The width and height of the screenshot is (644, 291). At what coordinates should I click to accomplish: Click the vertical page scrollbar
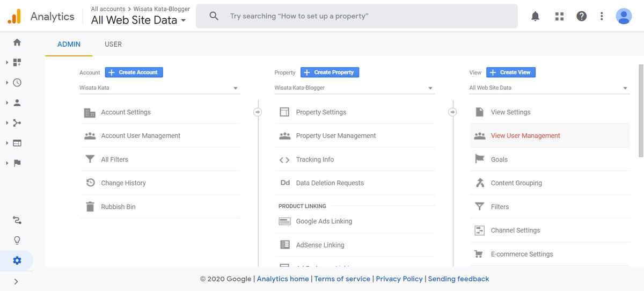point(641,111)
